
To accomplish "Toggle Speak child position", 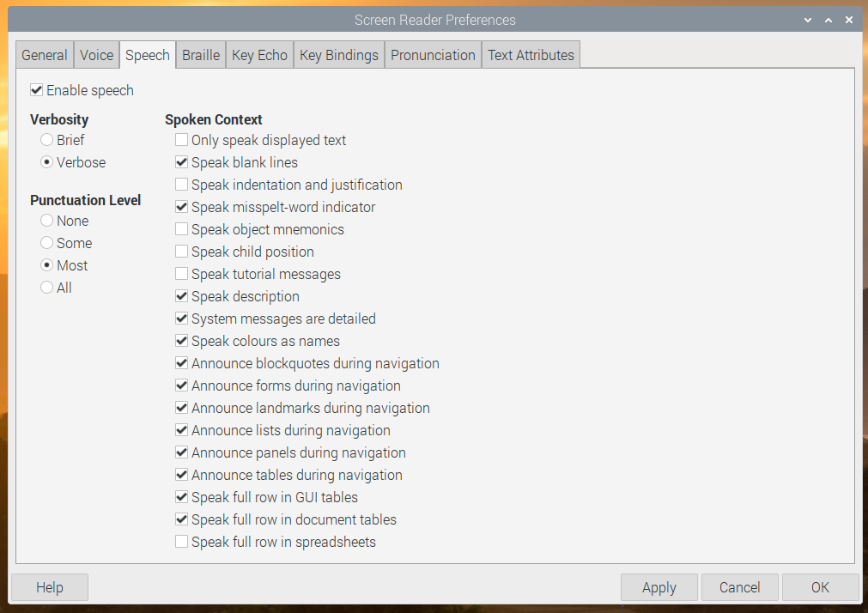I will click(181, 251).
